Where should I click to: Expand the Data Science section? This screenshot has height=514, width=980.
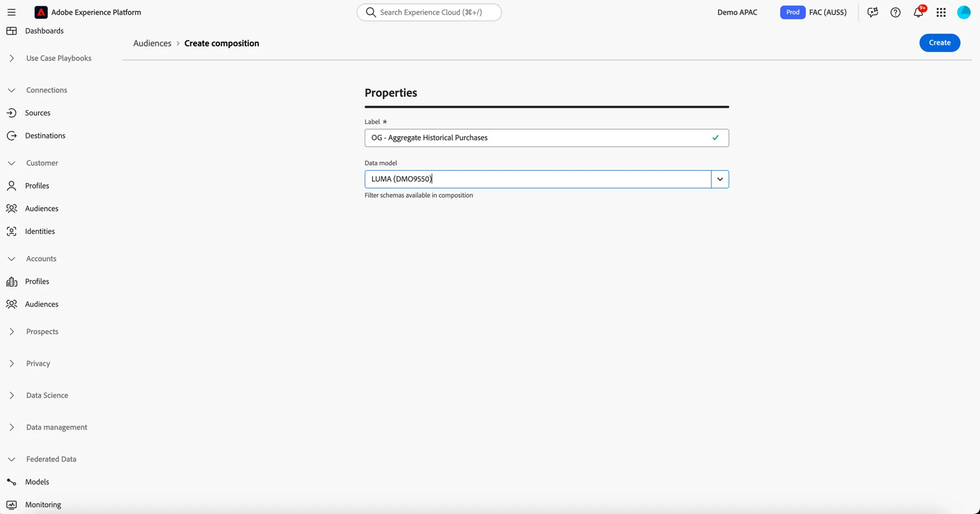[11, 395]
